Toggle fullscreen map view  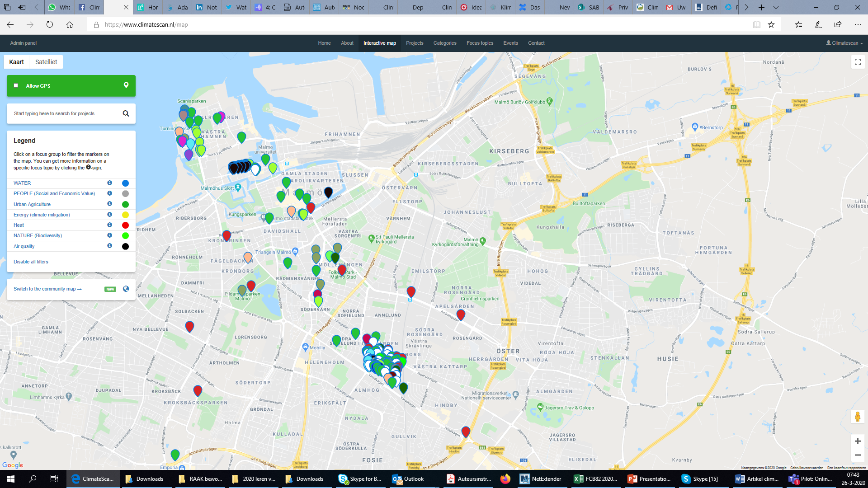pos(858,62)
